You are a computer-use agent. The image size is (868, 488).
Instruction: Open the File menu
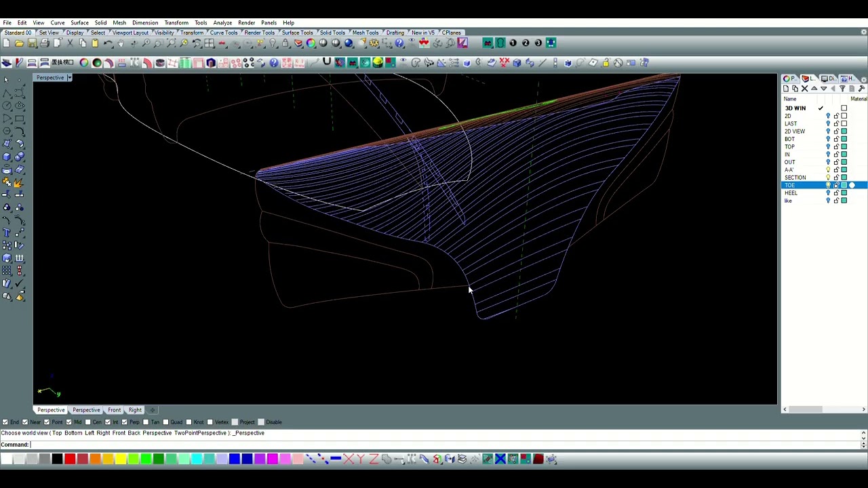pos(7,23)
